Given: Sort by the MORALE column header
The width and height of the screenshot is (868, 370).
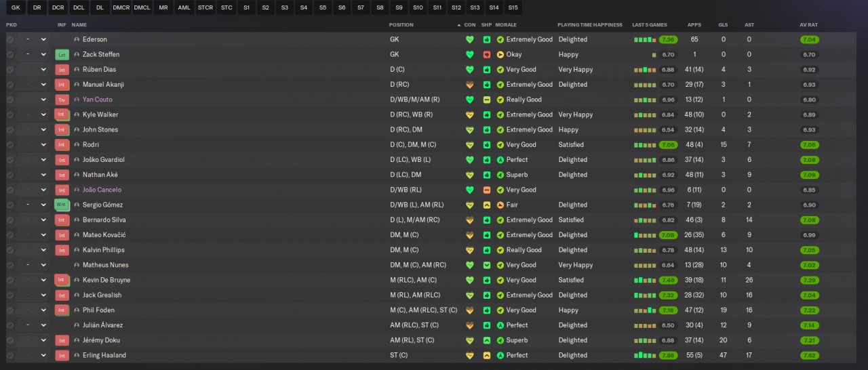Looking at the screenshot, I should [x=506, y=25].
